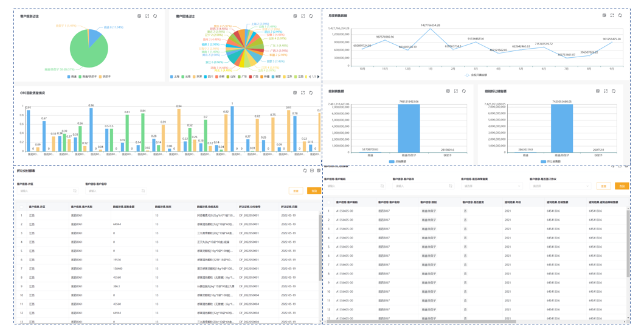Click 7481218423.06 bar label in 级别销售额
This screenshot has width=644, height=336.
409,102
